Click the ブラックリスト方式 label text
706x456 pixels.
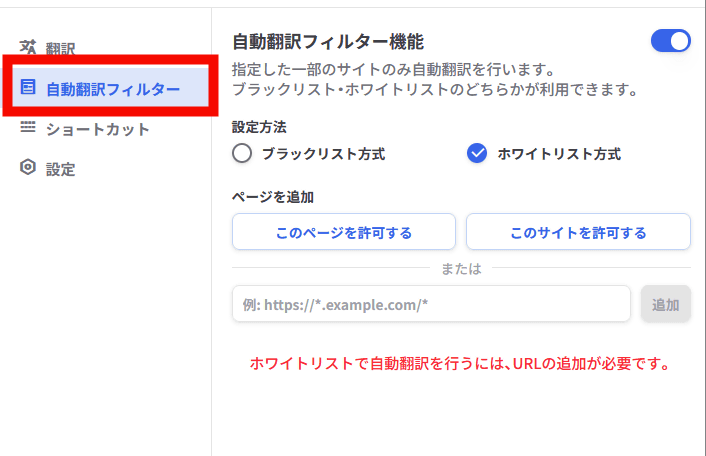[x=323, y=154]
